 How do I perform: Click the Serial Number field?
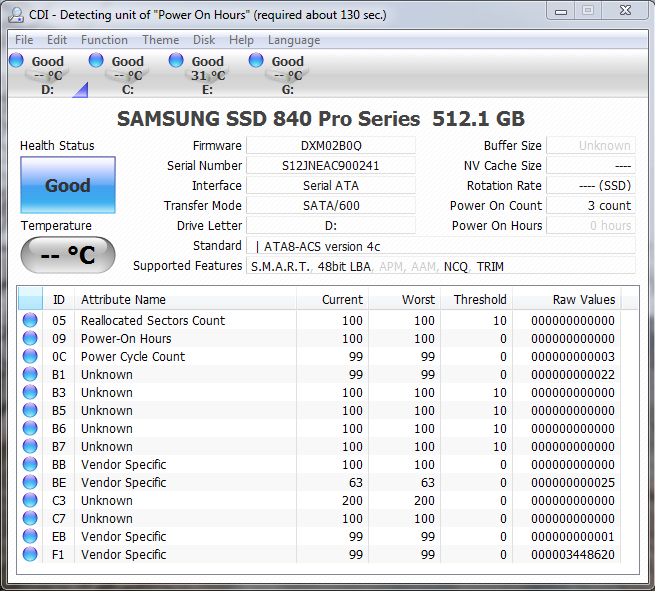tap(330, 166)
